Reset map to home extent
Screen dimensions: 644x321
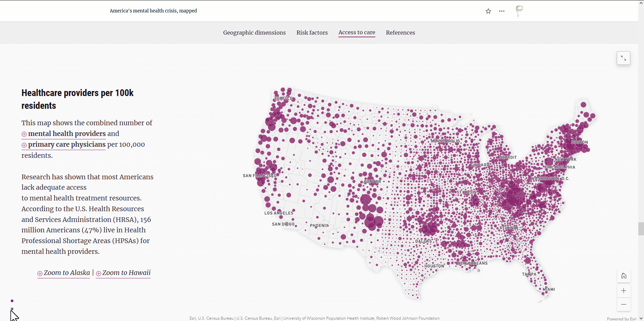624,276
